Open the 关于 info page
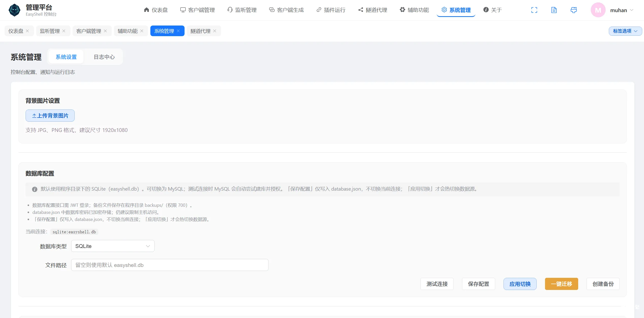This screenshot has height=318, width=644. tap(492, 10)
